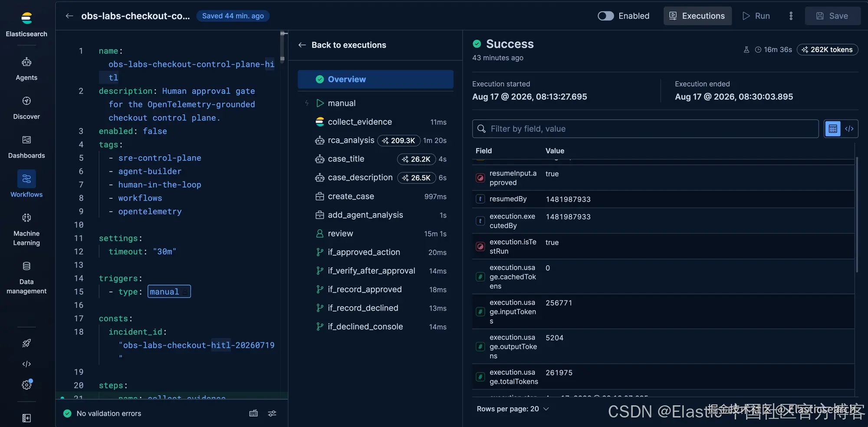Open the more actions three-dot menu

tap(791, 16)
